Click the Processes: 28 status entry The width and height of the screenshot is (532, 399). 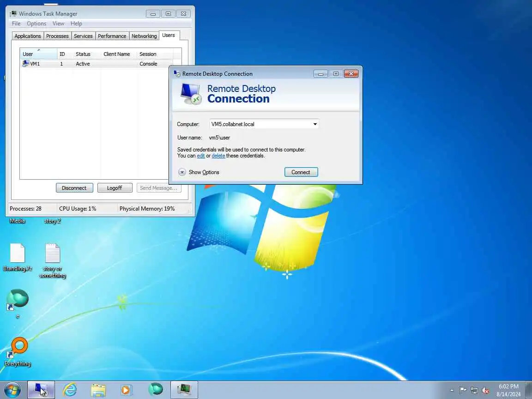point(25,209)
